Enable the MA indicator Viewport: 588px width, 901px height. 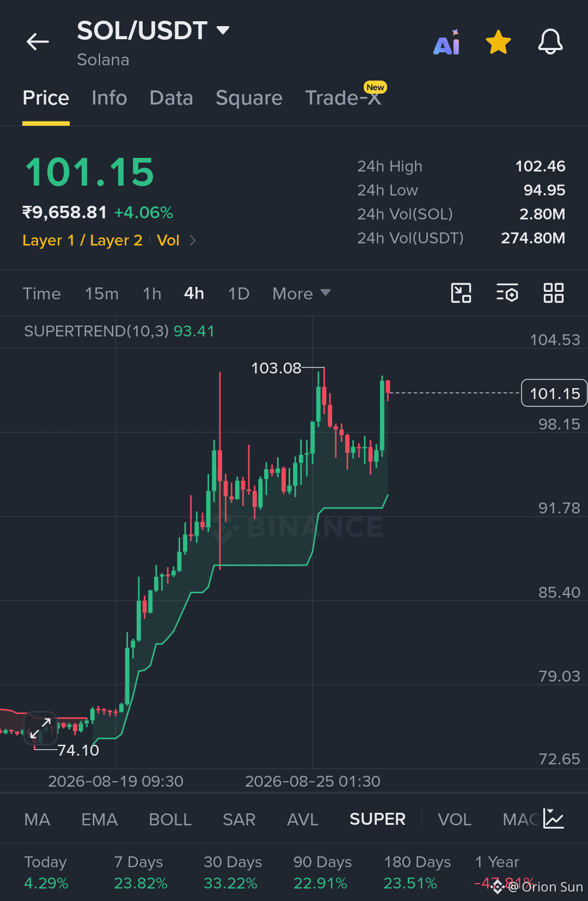pyautogui.click(x=37, y=819)
